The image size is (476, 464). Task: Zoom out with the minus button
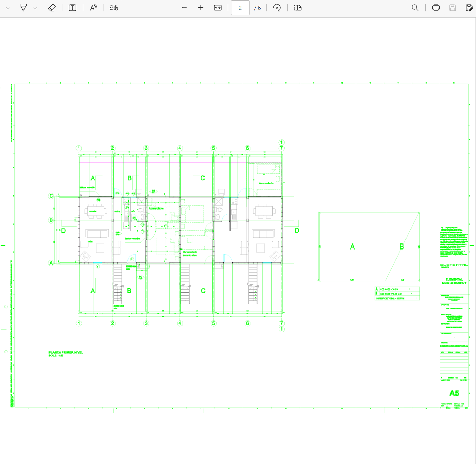click(184, 8)
